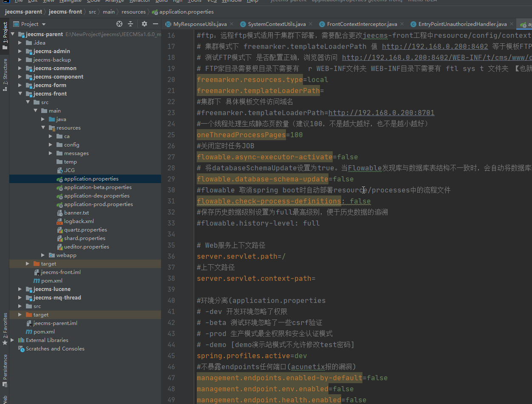Viewport: 532px width, 404px height.
Task: Open the Favorites tool window sidebar tab
Action: pos(5,328)
